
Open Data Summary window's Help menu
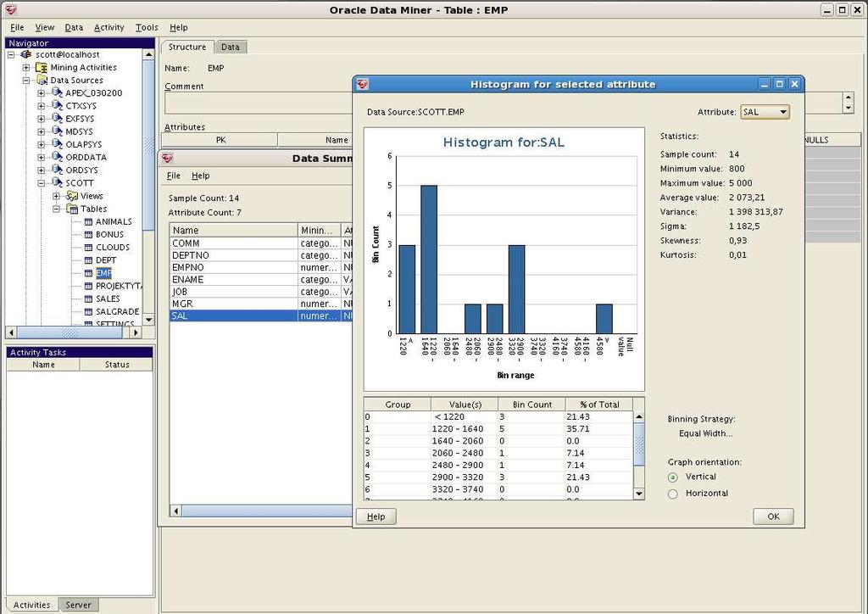pos(200,176)
